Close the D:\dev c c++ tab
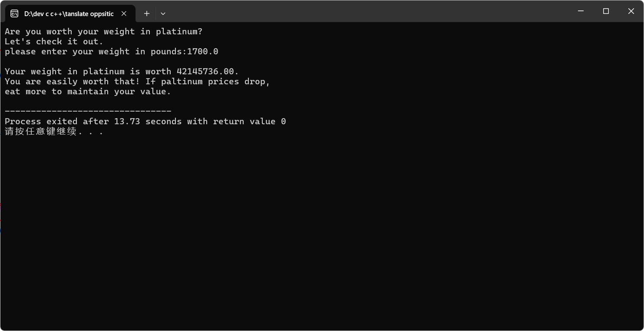 coord(124,13)
